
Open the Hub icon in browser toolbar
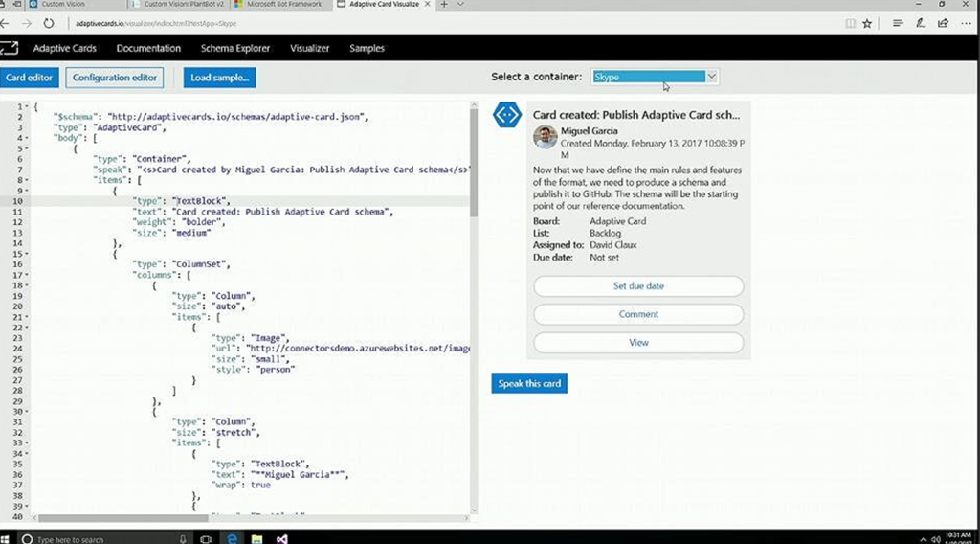click(898, 24)
